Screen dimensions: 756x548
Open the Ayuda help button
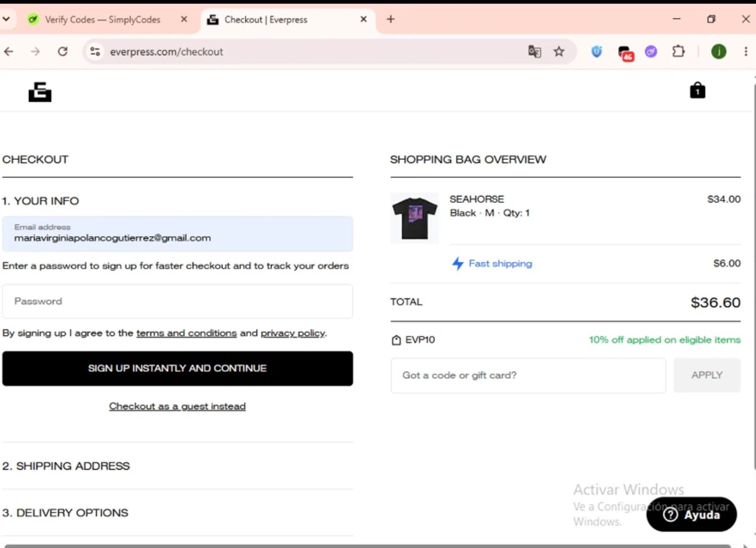tap(691, 514)
